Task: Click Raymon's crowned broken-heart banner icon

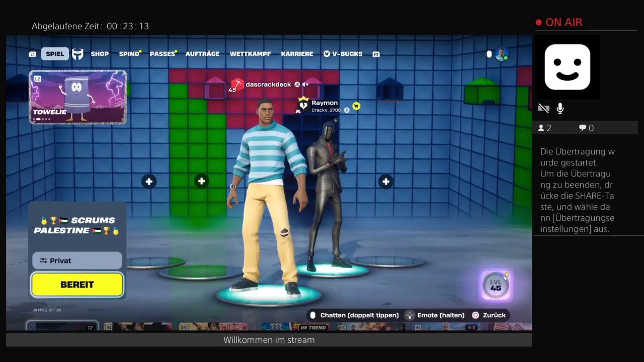Action: (303, 104)
